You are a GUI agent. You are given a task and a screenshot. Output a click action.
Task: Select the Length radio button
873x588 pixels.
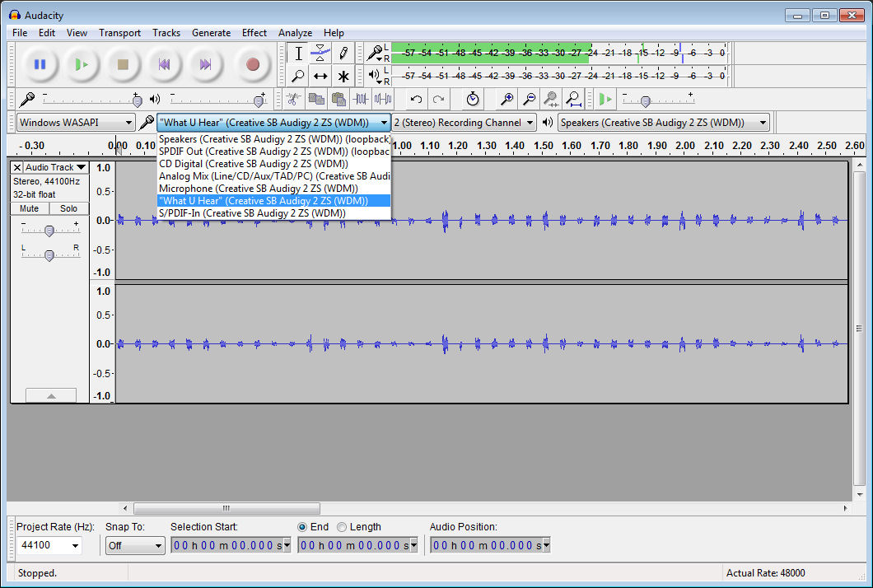(x=342, y=527)
